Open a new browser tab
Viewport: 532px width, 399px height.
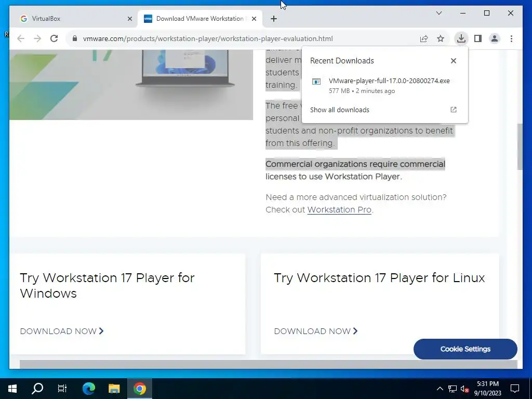coord(274,19)
